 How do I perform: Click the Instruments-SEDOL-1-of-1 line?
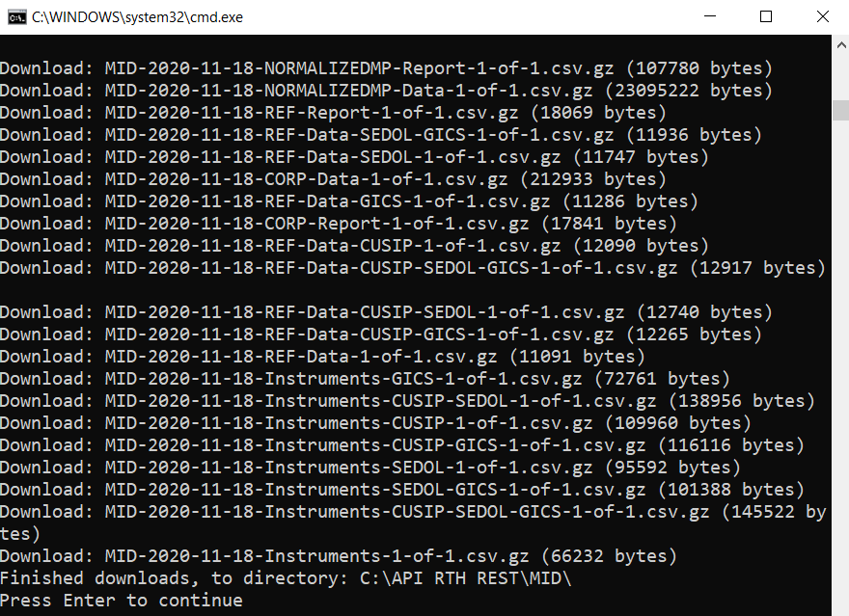[370, 468]
